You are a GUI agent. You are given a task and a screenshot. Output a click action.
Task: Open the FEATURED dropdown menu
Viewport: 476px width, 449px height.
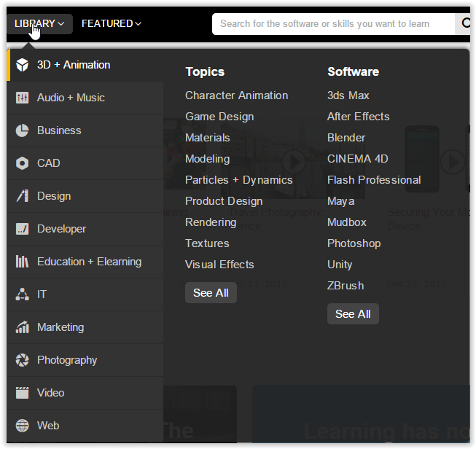[112, 23]
